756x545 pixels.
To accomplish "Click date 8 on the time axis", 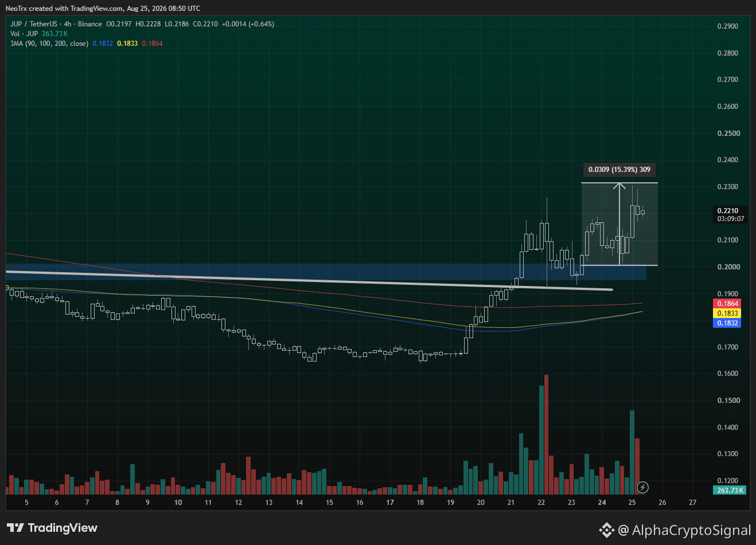I will pos(118,503).
